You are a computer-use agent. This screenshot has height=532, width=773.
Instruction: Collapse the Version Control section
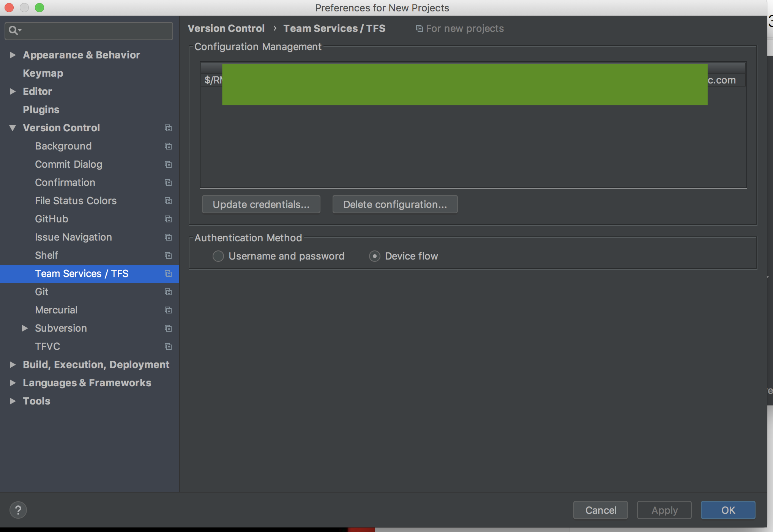click(x=12, y=128)
